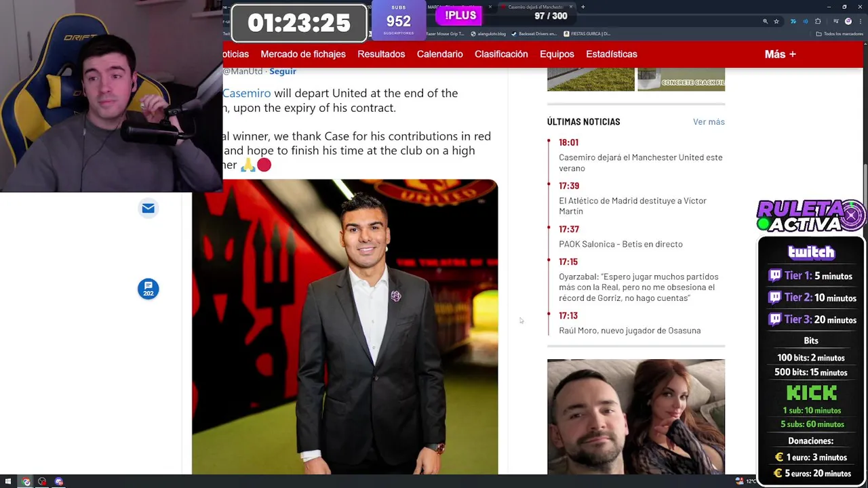
Task: Click the translate extension icon
Action: tap(793, 22)
